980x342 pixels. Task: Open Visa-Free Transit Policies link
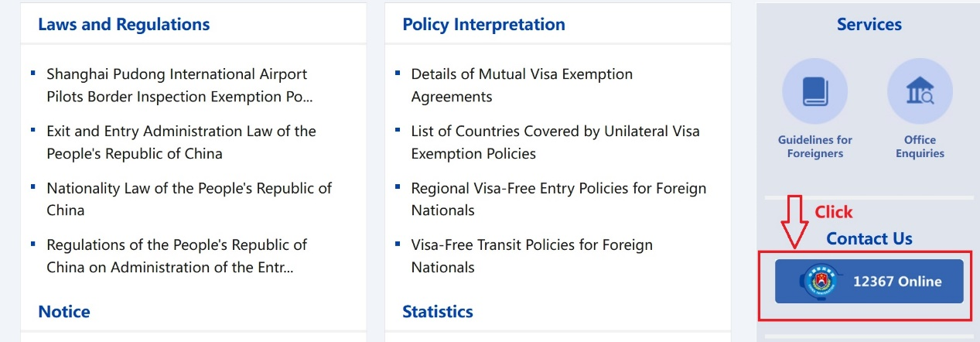(531, 256)
